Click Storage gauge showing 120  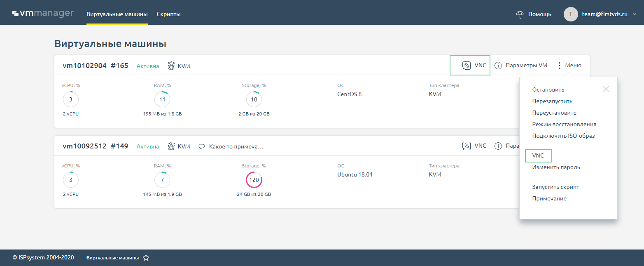tap(254, 180)
